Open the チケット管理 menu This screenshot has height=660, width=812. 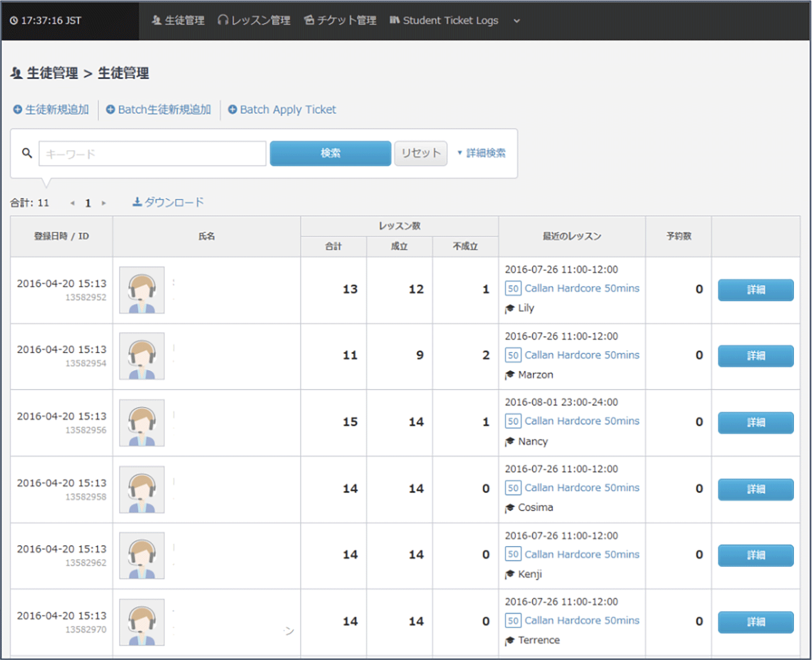(340, 20)
